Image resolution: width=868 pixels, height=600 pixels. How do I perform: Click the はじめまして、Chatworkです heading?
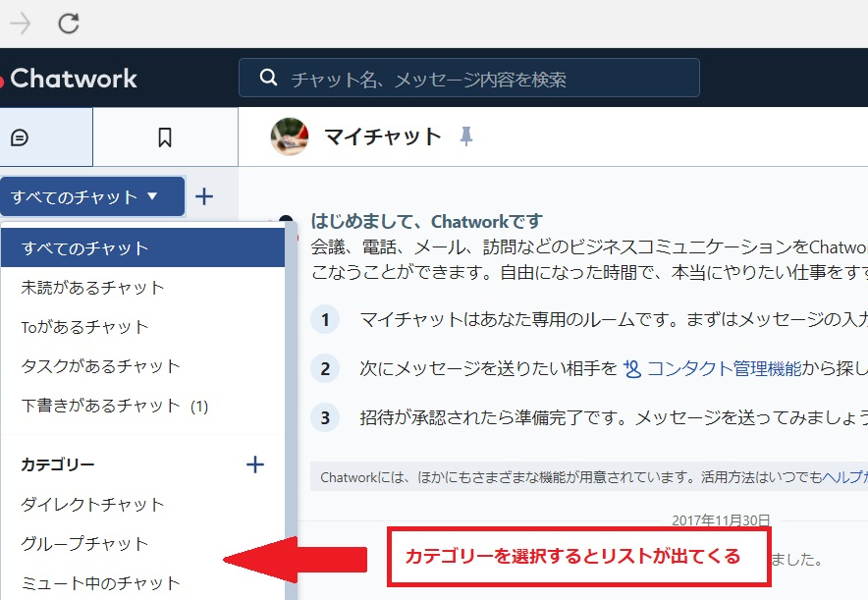tap(426, 221)
